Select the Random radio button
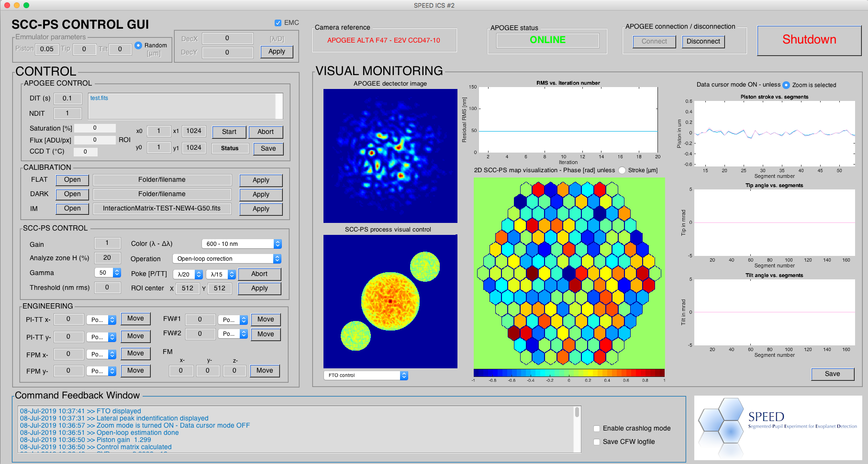This screenshot has height=464, width=868. pyautogui.click(x=138, y=45)
